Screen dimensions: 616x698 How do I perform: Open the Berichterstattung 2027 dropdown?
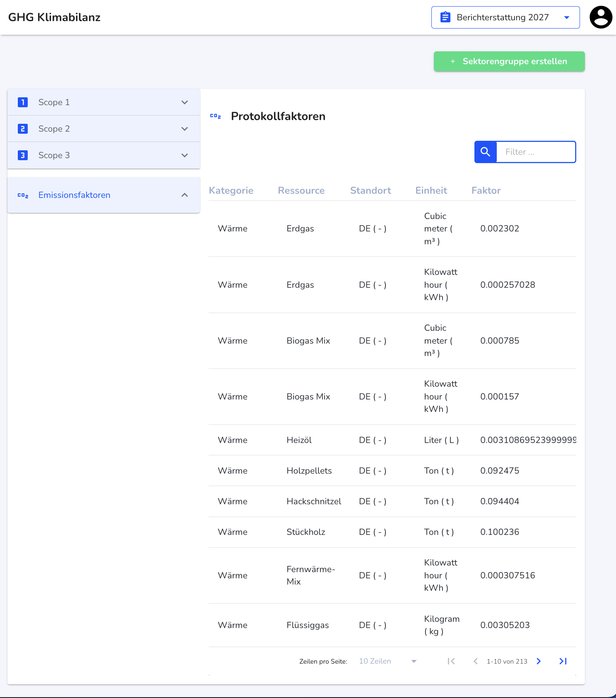pos(505,17)
